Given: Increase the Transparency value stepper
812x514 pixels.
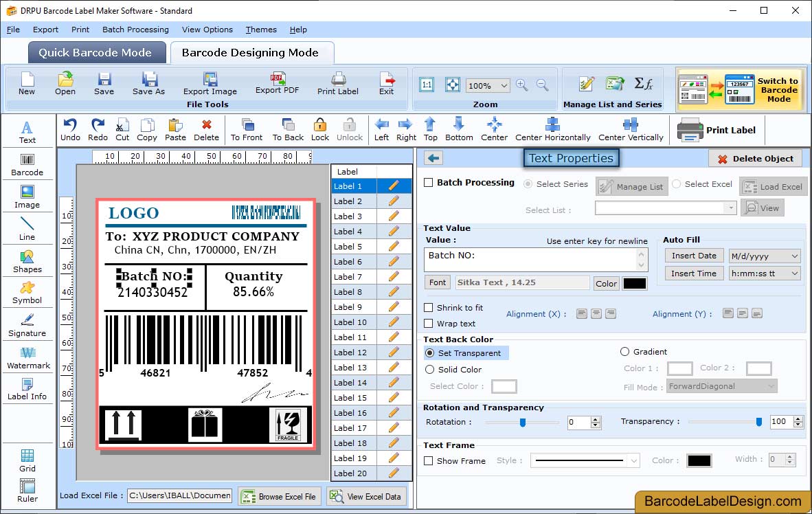Looking at the screenshot, I should (798, 418).
